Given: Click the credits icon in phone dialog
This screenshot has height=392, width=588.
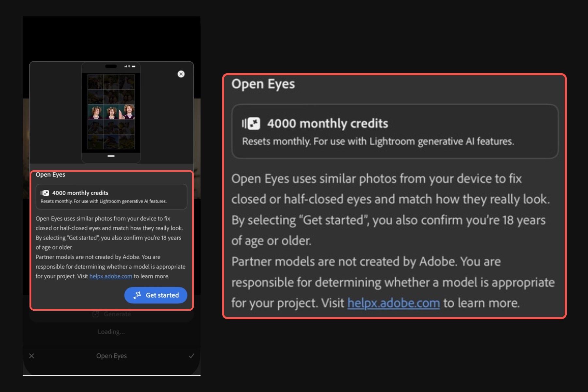Looking at the screenshot, I should tap(45, 193).
